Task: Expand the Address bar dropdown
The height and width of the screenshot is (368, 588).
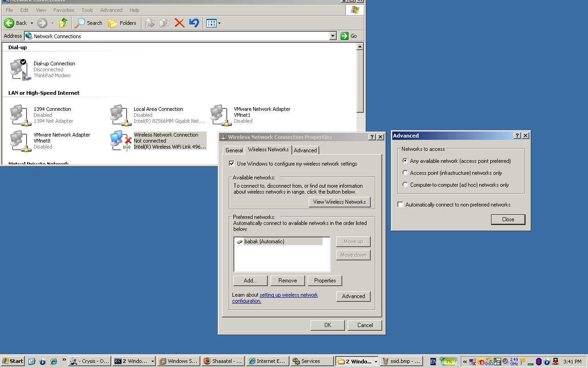Action: pyautogui.click(x=333, y=36)
